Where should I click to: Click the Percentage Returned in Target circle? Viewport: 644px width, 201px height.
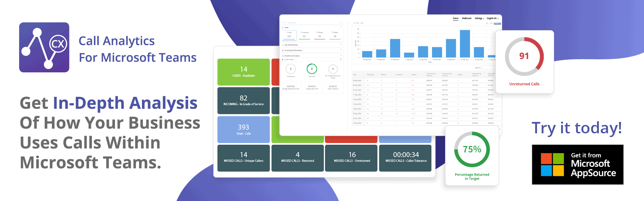pos(333,69)
